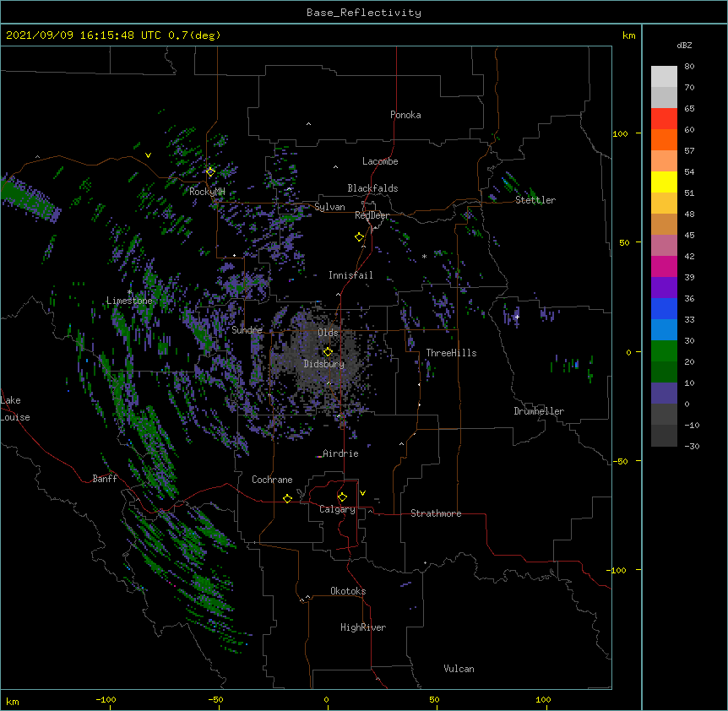Click the RockyMH label
The image size is (728, 711).
pos(207,192)
